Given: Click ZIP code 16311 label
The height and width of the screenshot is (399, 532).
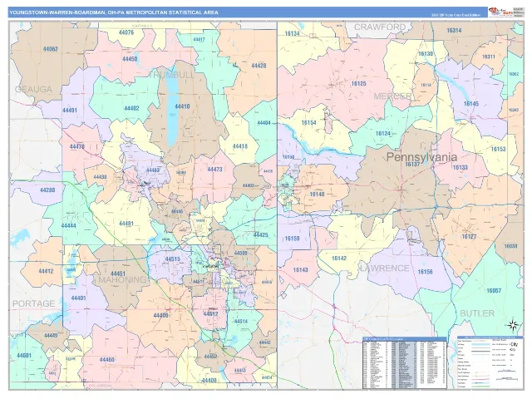Looking at the screenshot, I should coord(489,57).
